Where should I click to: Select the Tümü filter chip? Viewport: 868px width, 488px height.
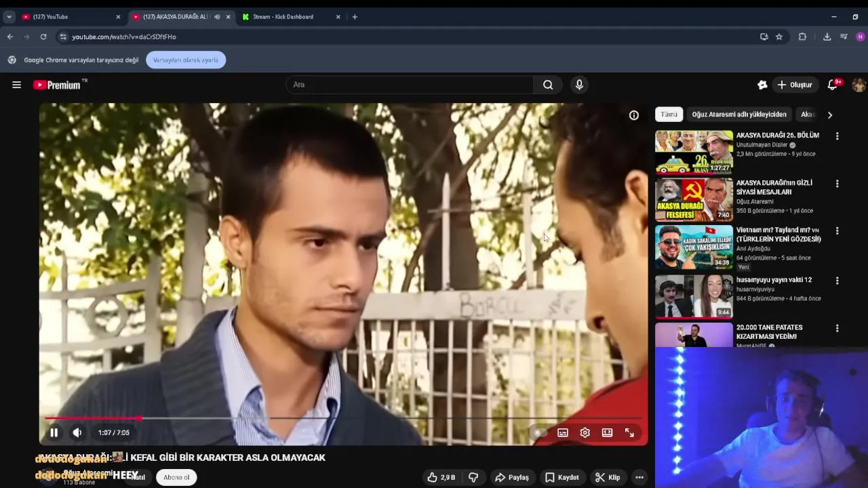(669, 115)
